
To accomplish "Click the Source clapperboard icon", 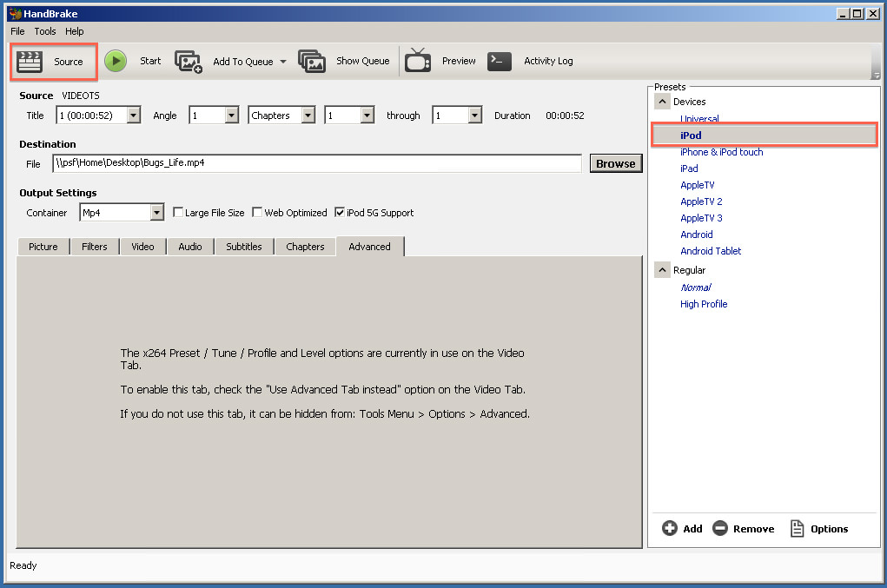I will pyautogui.click(x=30, y=61).
